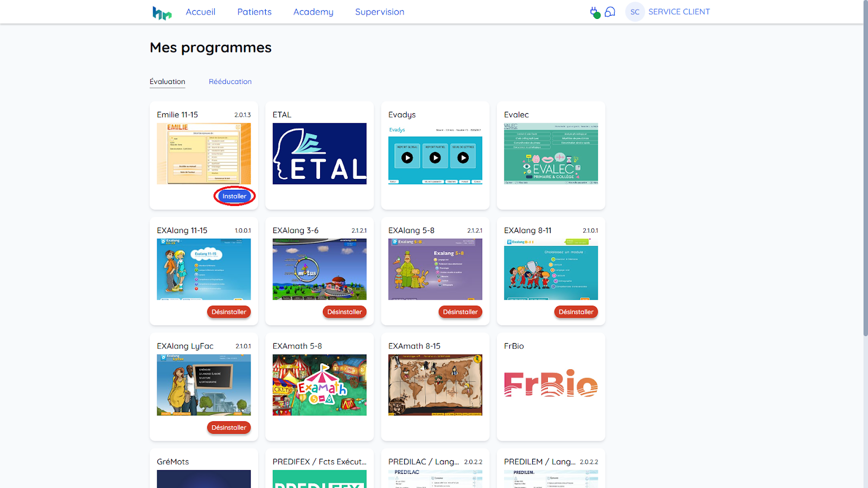Open the EXAlang LyFac thumbnail
This screenshot has width=868, height=488.
pos(204,385)
